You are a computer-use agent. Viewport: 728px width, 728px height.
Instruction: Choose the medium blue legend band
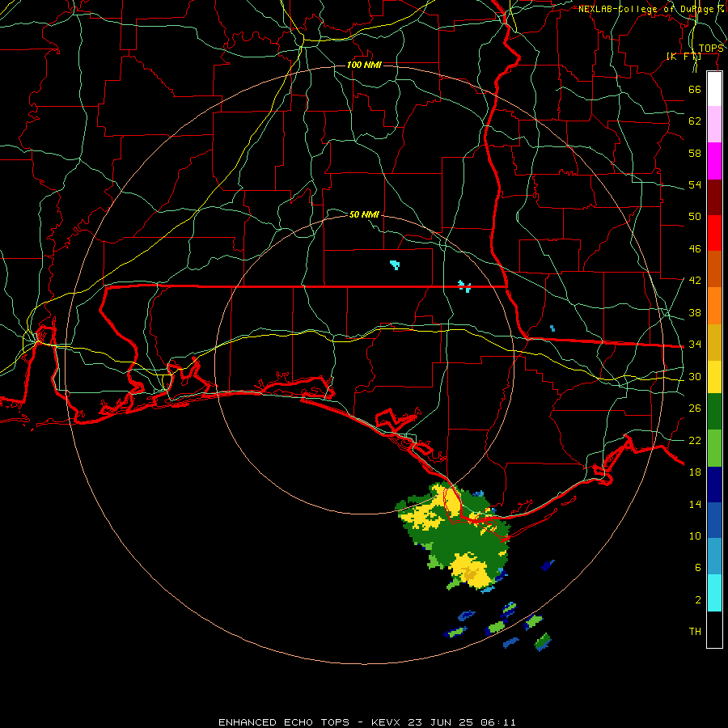(714, 520)
